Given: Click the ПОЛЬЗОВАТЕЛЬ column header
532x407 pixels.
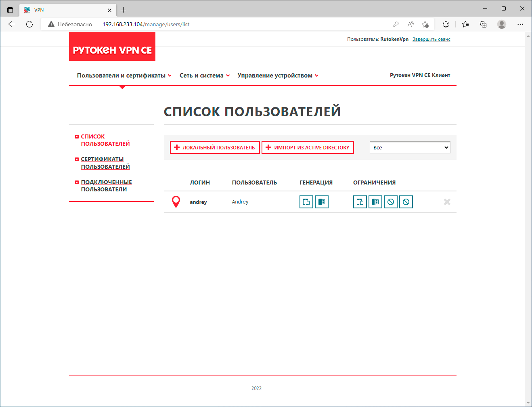Looking at the screenshot, I should tap(254, 183).
